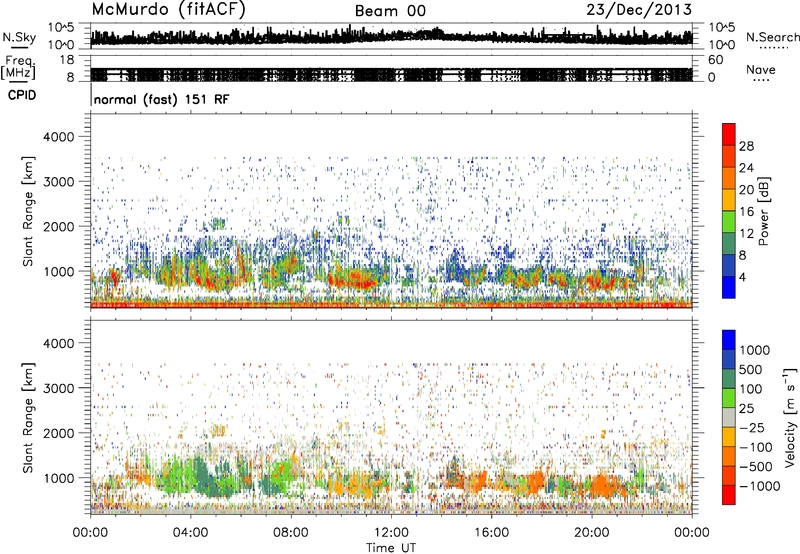Click the Power [dB] colorbar title
Screen dimensions: 800x554
(764, 211)
